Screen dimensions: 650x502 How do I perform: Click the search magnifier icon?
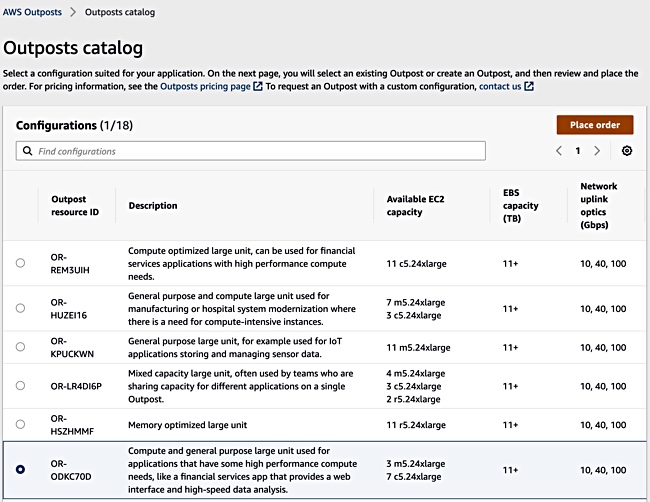[27, 151]
